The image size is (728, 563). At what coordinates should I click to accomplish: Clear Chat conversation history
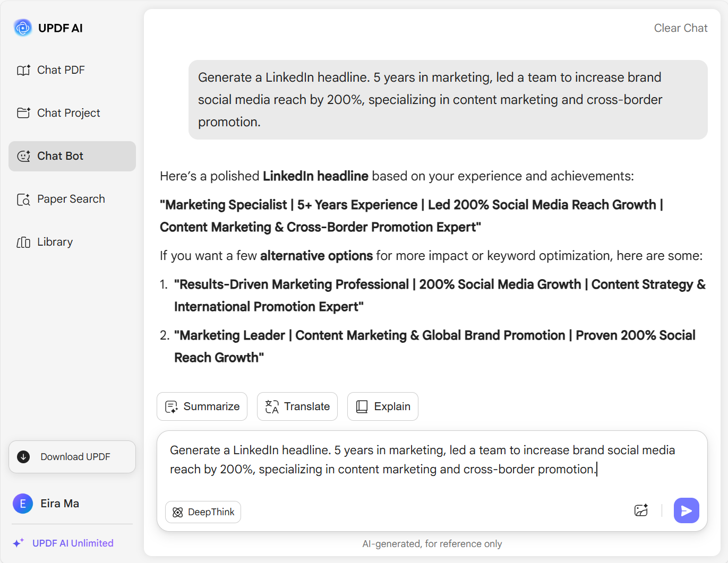point(680,28)
